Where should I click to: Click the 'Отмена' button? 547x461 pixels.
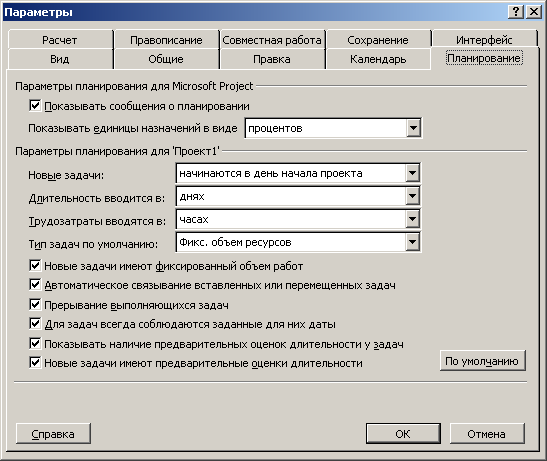pos(487,434)
